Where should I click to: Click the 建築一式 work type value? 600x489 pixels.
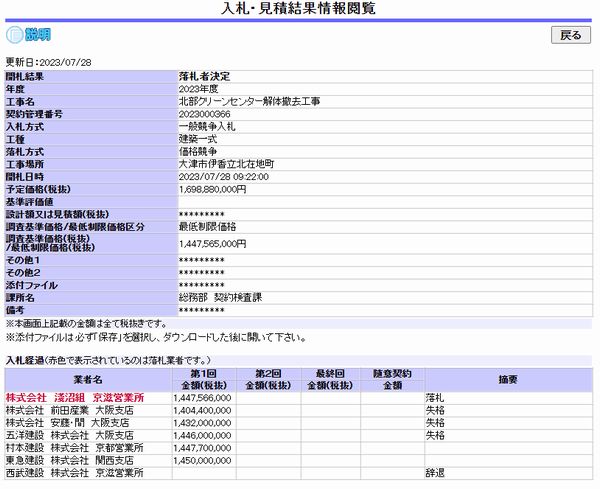coord(198,139)
